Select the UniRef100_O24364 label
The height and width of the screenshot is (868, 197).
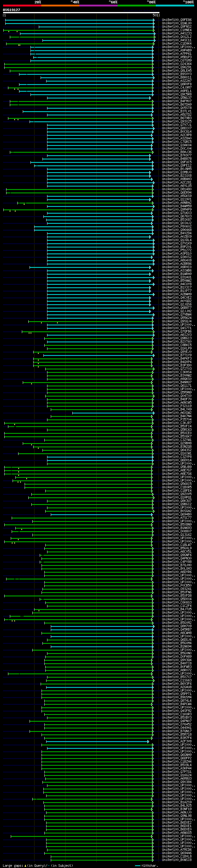(x=177, y=64)
